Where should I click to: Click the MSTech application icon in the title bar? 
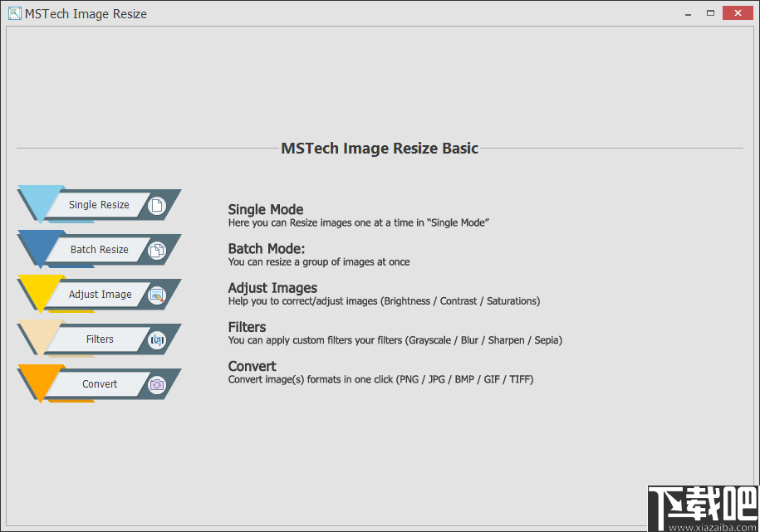tap(13, 13)
